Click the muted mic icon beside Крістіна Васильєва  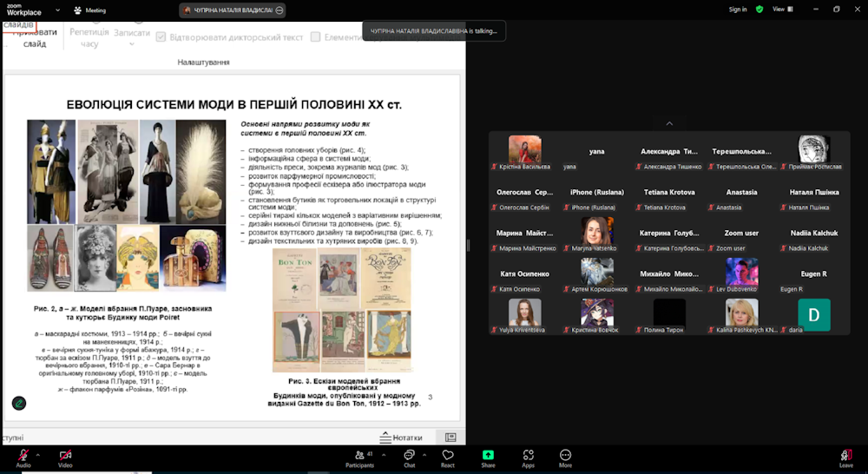click(x=495, y=167)
